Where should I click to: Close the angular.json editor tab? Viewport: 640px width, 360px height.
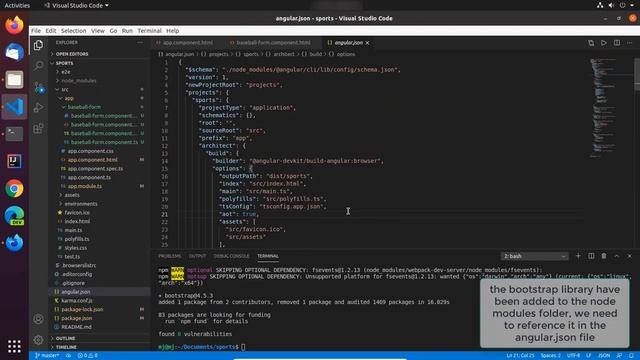point(367,43)
